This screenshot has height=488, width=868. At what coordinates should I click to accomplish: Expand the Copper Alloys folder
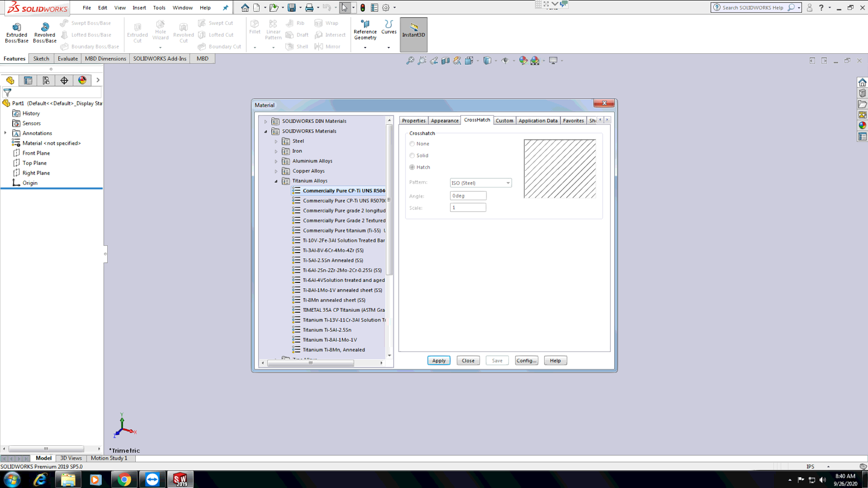point(276,171)
